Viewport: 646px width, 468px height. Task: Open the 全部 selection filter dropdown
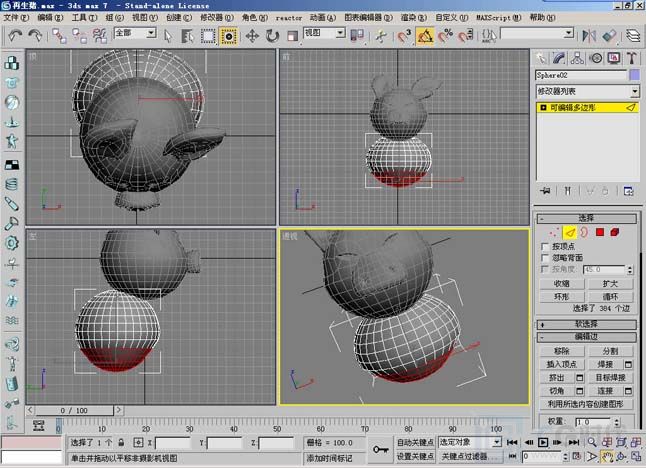(135, 33)
